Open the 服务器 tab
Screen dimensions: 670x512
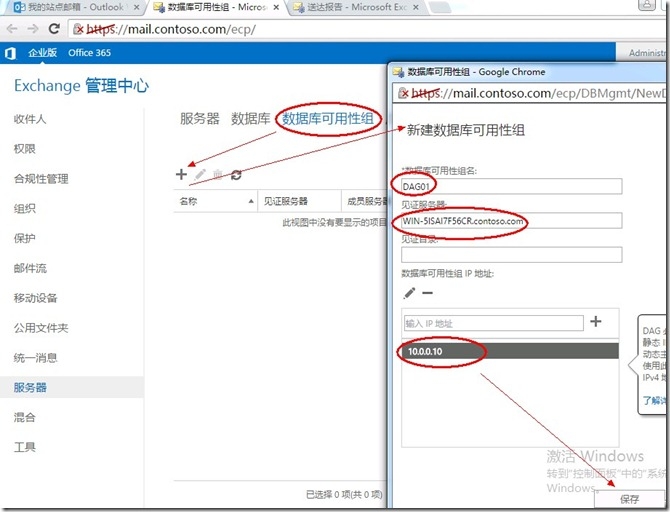(x=200, y=118)
